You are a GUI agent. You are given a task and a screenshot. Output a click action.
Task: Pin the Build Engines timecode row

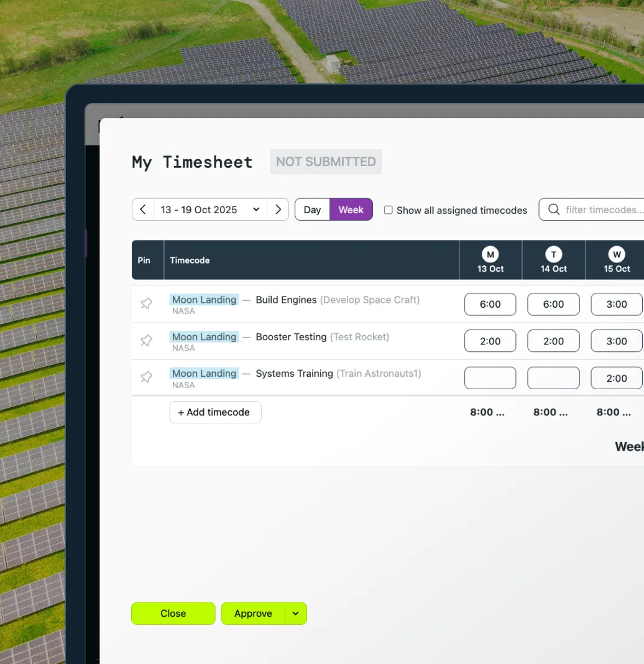pyautogui.click(x=147, y=303)
